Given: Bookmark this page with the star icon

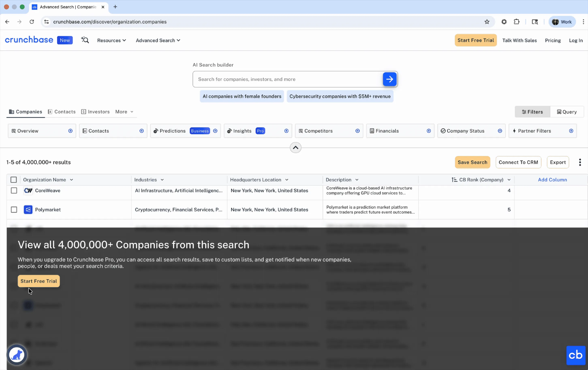Looking at the screenshot, I should tap(487, 22).
